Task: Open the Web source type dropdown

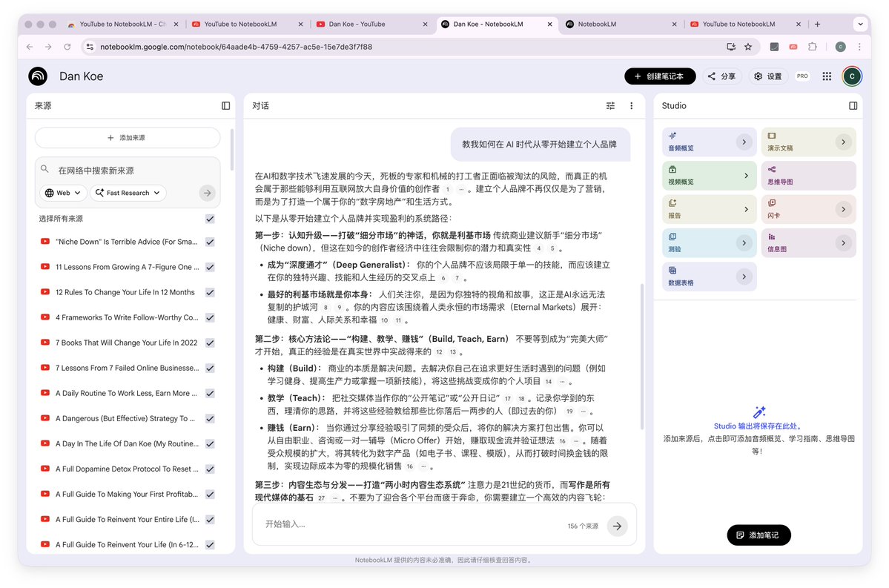Action: click(63, 193)
